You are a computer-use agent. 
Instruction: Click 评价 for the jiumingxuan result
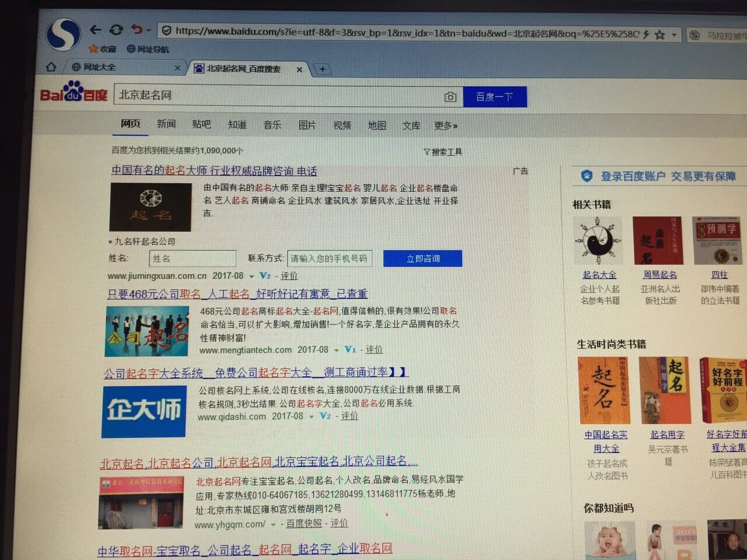tap(289, 276)
